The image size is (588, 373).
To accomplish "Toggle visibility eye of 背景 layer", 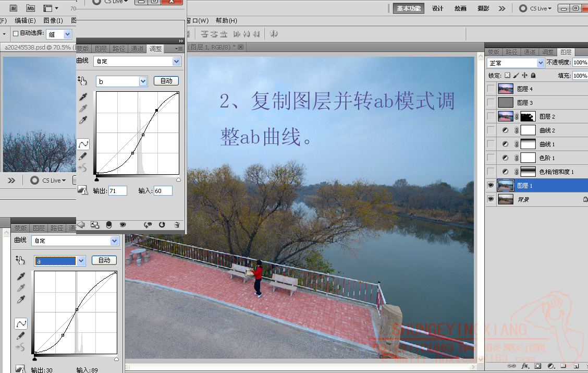I will (491, 199).
